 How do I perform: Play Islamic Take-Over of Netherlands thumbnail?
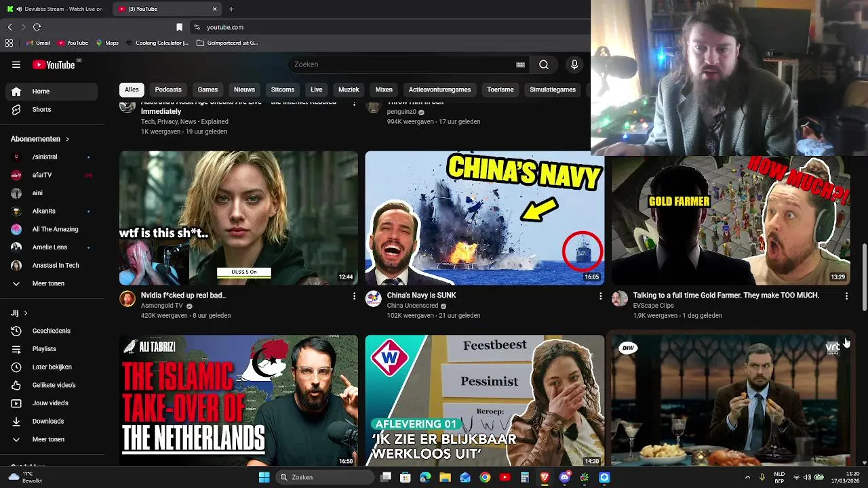[x=239, y=400]
